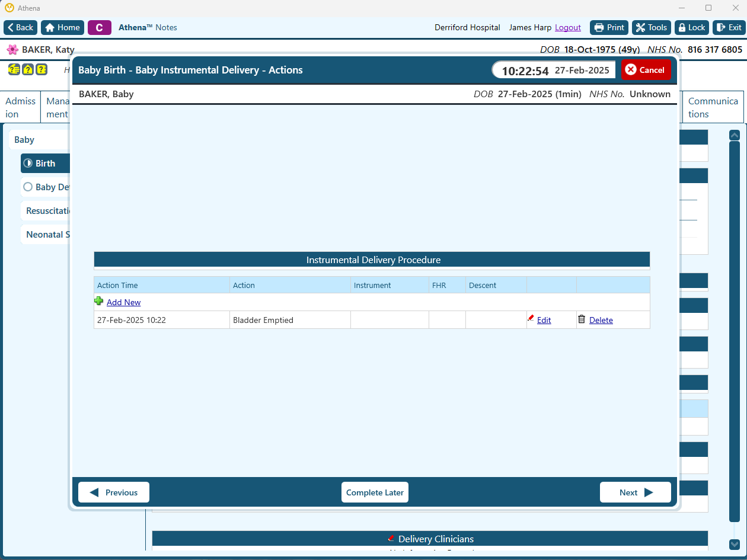Click the Instrument column header

pyautogui.click(x=390, y=285)
